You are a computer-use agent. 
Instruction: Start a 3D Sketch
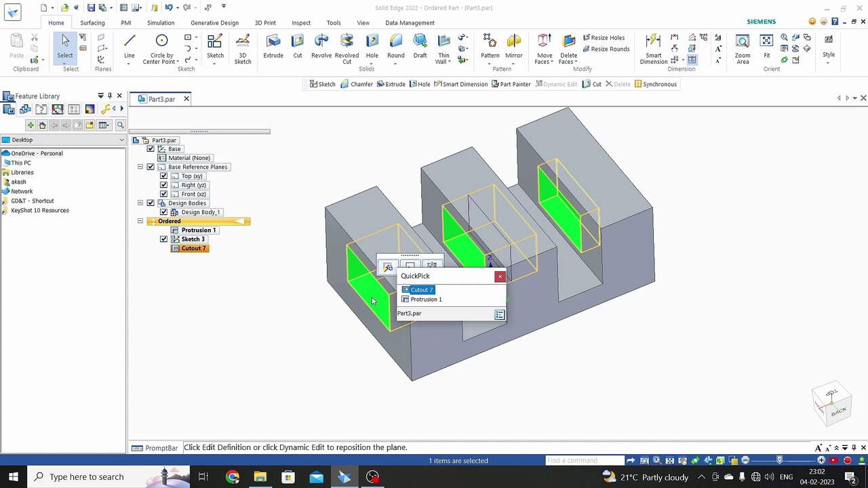(x=243, y=48)
